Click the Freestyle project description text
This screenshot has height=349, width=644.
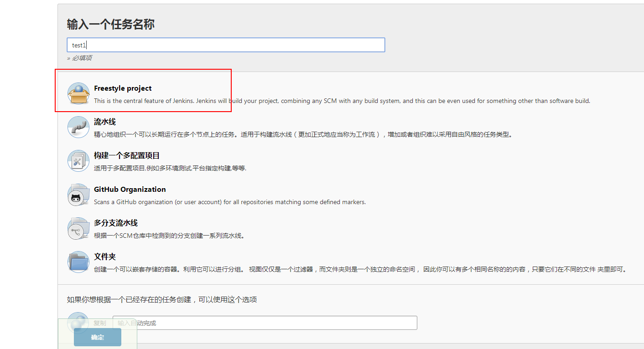click(342, 101)
